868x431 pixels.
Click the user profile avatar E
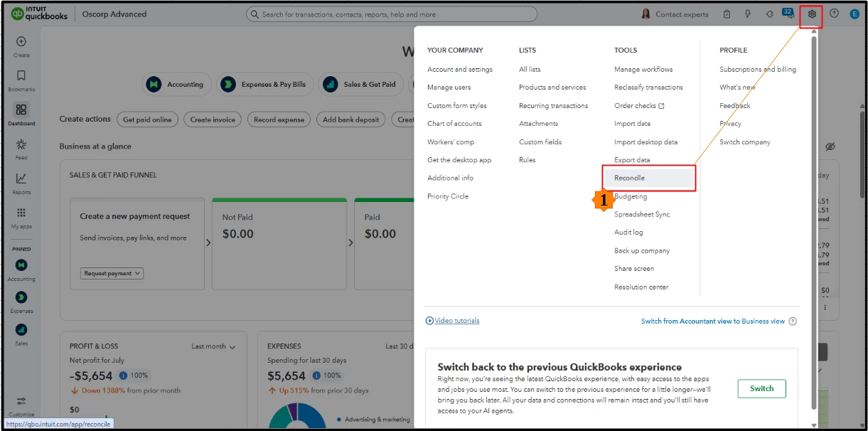(x=854, y=14)
